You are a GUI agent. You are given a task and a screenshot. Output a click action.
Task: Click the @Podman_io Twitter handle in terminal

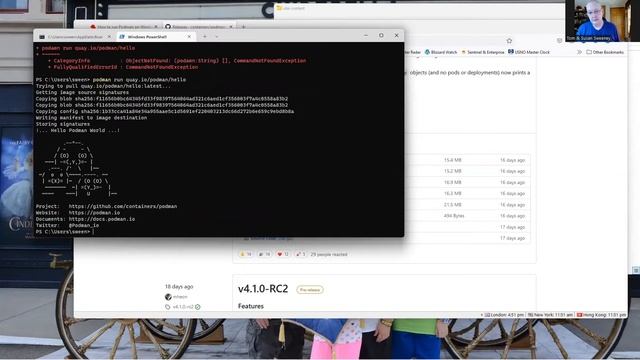point(84,225)
